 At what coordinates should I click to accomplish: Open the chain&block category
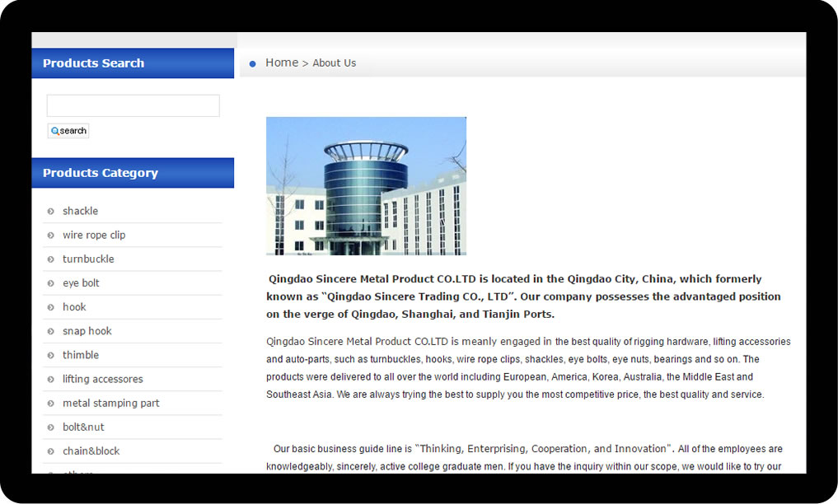point(91,451)
